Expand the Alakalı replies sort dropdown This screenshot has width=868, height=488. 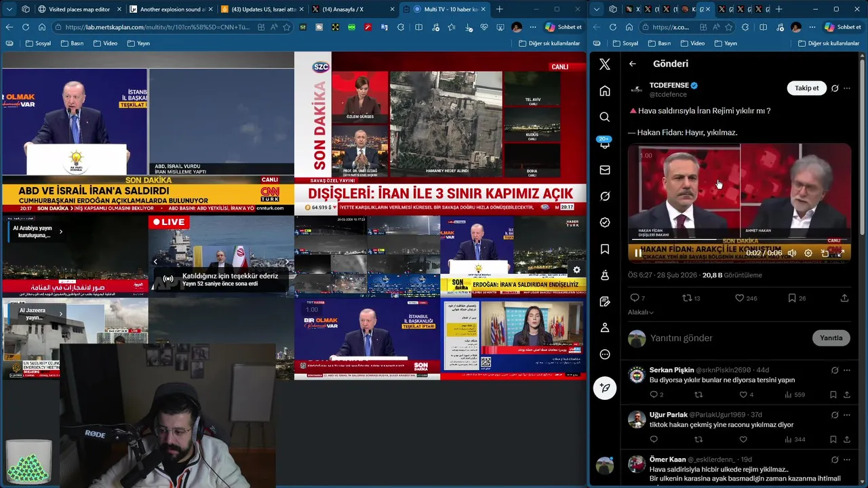(641, 312)
